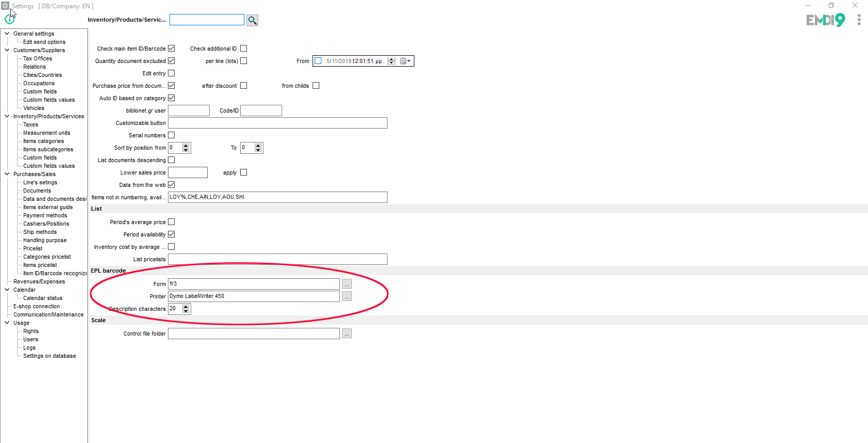Tick the apply checkbox for lower sales price

pos(244,172)
